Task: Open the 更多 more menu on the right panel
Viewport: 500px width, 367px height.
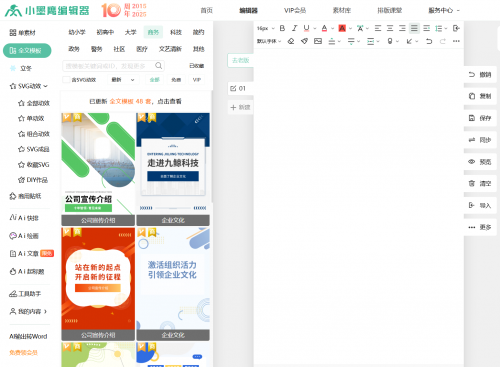Action: (480, 227)
